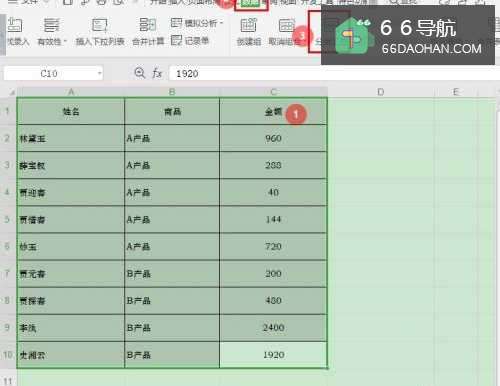
Task: Click the formula bar showing 1920
Action: coord(333,73)
